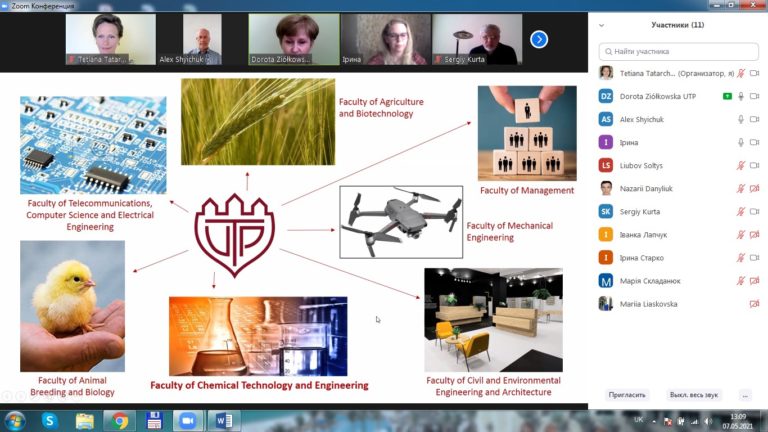Click Іванка Лапчук participant name
The height and width of the screenshot is (432, 768).
pyautogui.click(x=643, y=235)
